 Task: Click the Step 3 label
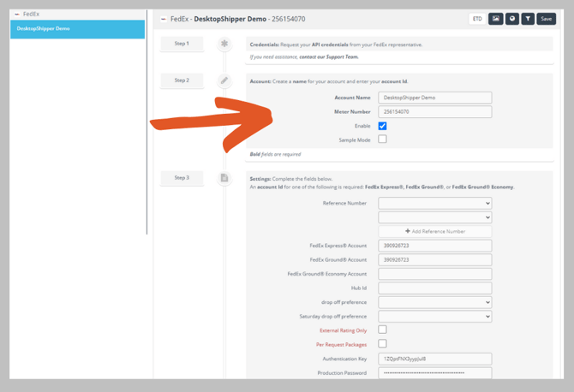(x=182, y=178)
